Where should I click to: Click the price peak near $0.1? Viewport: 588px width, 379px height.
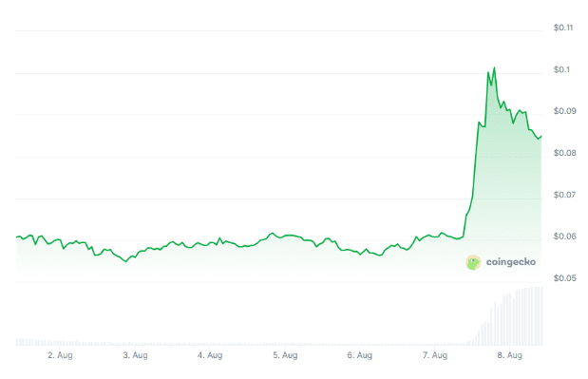click(x=494, y=67)
